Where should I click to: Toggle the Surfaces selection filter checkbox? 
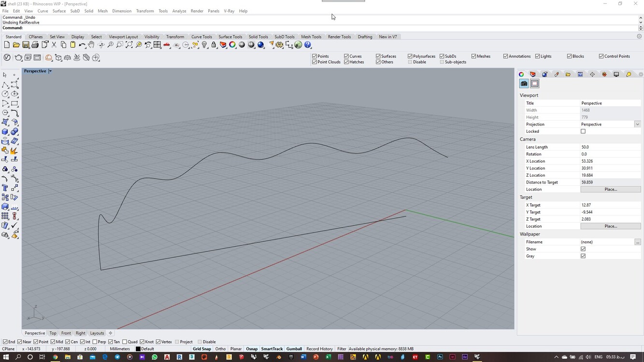(378, 56)
